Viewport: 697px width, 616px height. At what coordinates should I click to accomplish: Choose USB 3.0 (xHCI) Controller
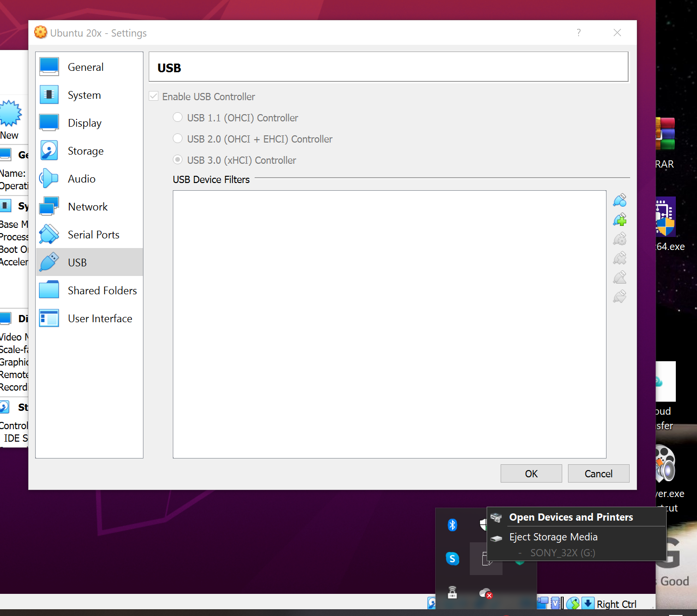[x=178, y=160]
